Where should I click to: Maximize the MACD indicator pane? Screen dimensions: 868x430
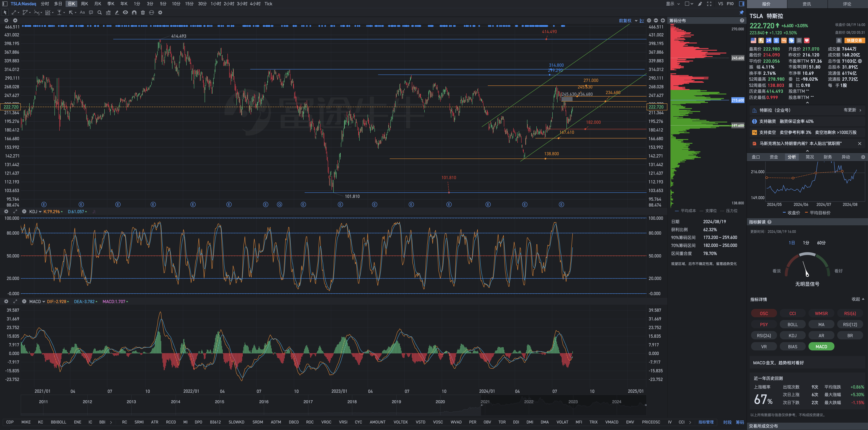pyautogui.click(x=15, y=302)
